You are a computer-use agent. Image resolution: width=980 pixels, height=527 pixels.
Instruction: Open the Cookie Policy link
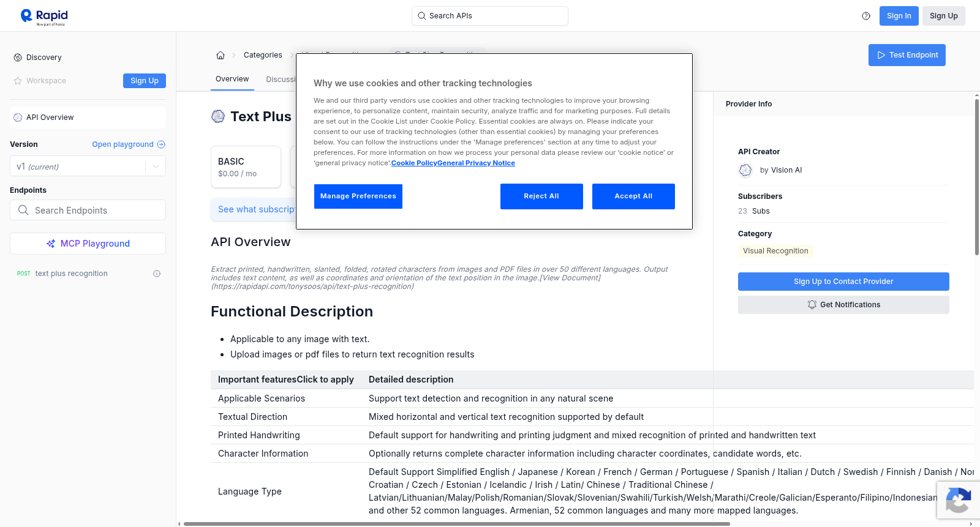coord(414,163)
